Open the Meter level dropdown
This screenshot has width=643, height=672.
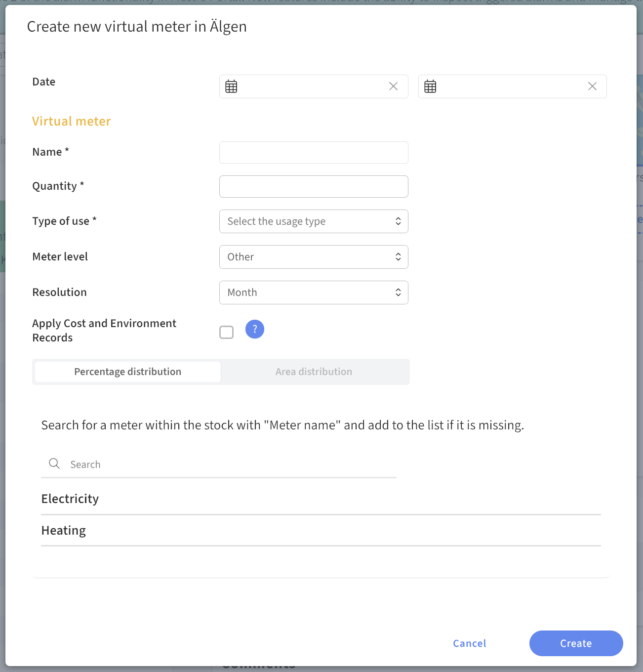(x=314, y=257)
